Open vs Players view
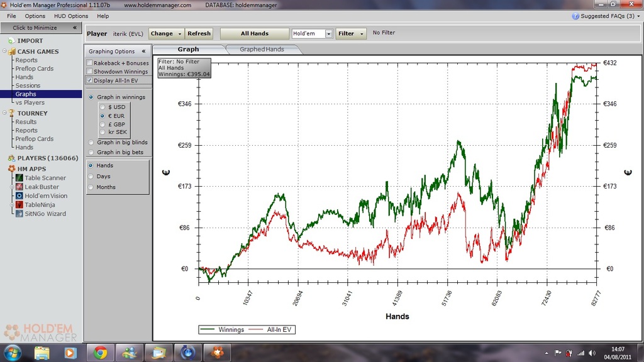The height and width of the screenshot is (362, 644). tap(30, 102)
